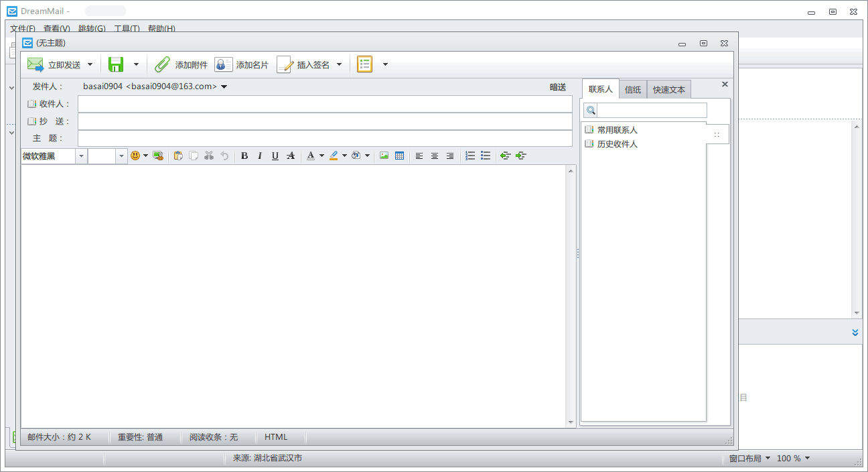
Task: Open the sender account dropdown
Action: (224, 86)
